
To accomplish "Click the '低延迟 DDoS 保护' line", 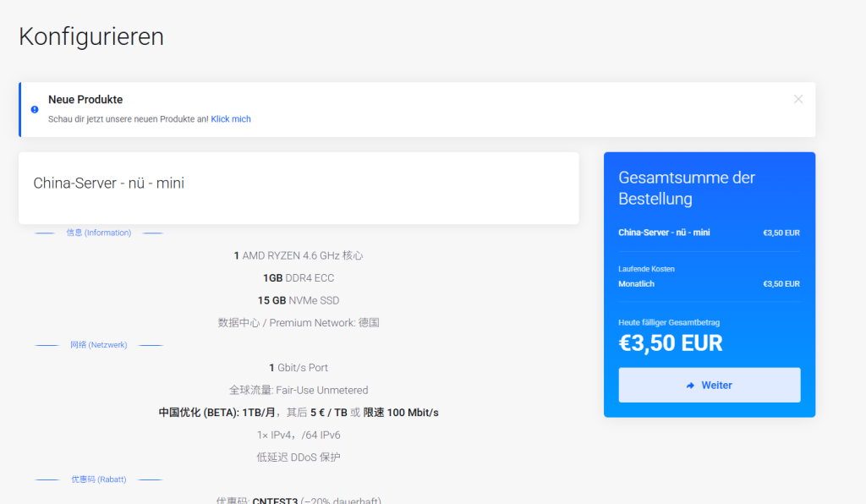I will pyautogui.click(x=299, y=457).
